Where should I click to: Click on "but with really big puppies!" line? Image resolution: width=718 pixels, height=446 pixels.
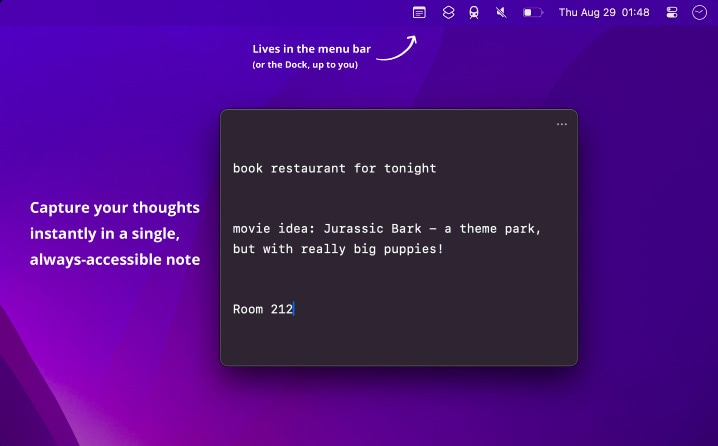pos(338,249)
